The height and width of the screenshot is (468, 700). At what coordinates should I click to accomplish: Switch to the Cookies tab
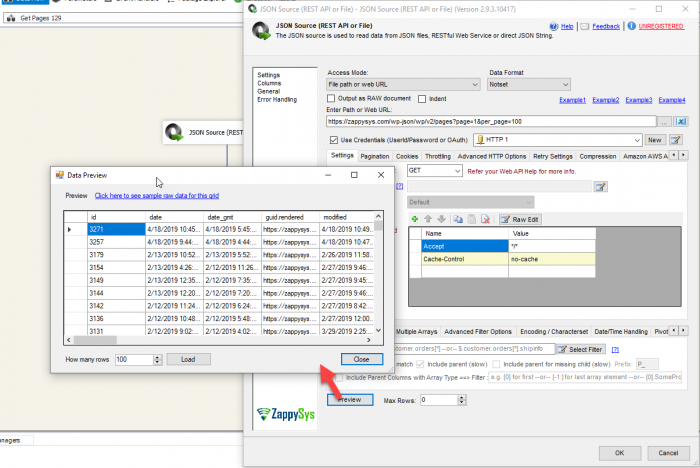tap(407, 156)
